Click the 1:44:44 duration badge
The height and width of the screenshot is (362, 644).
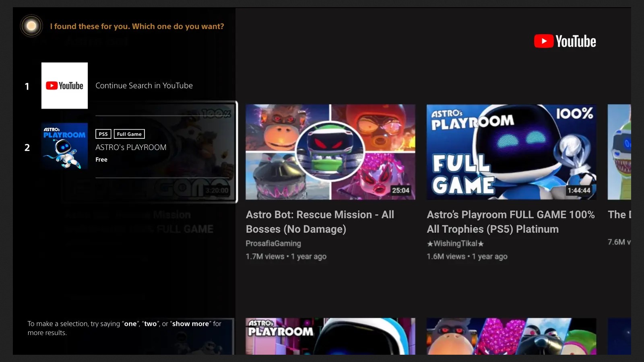click(579, 190)
